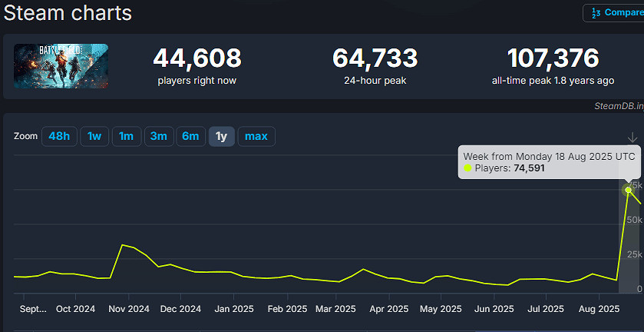Set chart zoom to 1w
Viewport: 644px width, 332px height.
(94, 137)
